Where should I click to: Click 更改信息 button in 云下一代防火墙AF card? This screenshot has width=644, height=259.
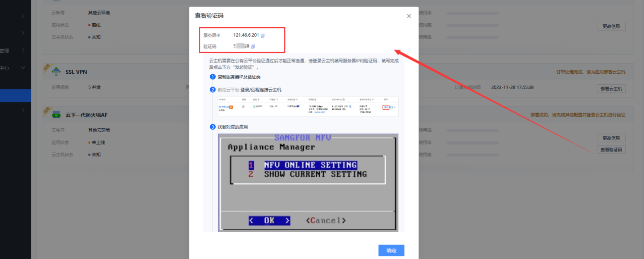(x=611, y=138)
